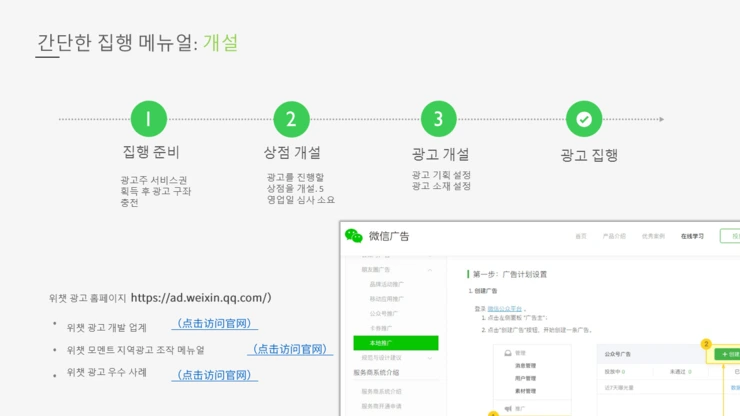Click the 광고 집행 step label
Screen dimensions: 740x416
[589, 155]
